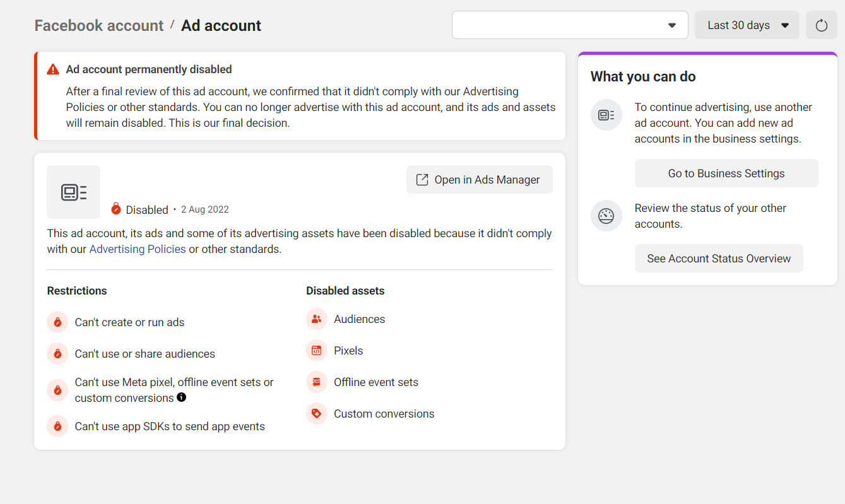Viewport: 845px width, 504px height.
Task: Open the Last 30 days date range dropdown
Action: tap(747, 25)
